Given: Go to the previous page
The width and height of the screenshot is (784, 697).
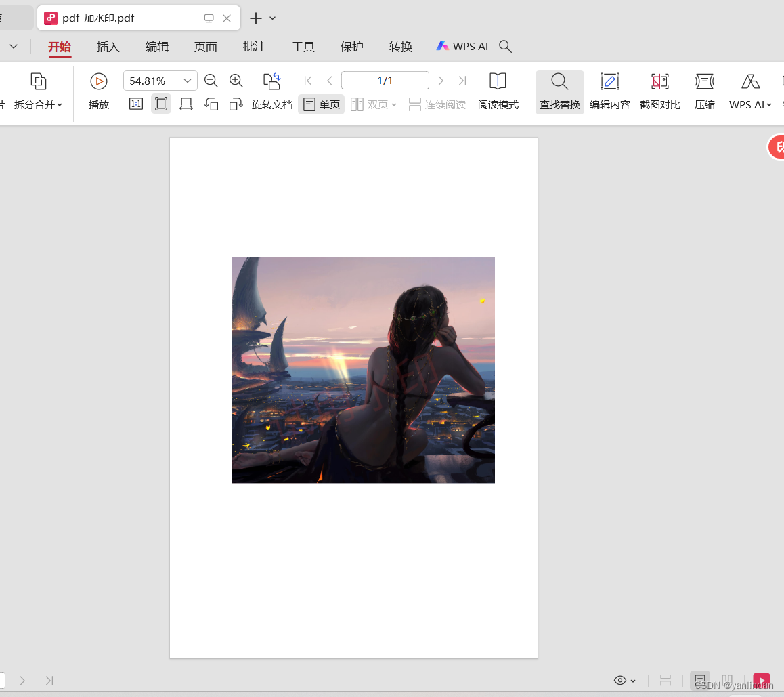Looking at the screenshot, I should click(330, 81).
